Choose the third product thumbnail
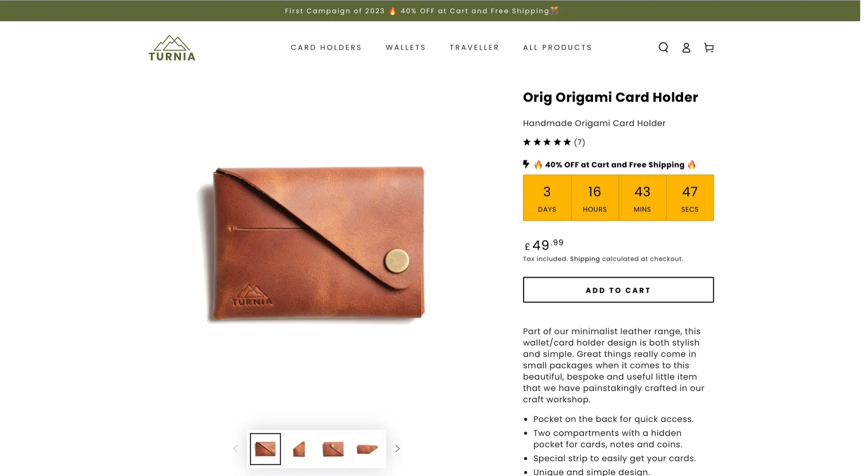Viewport: 868px width, 476px height. [x=333, y=449]
